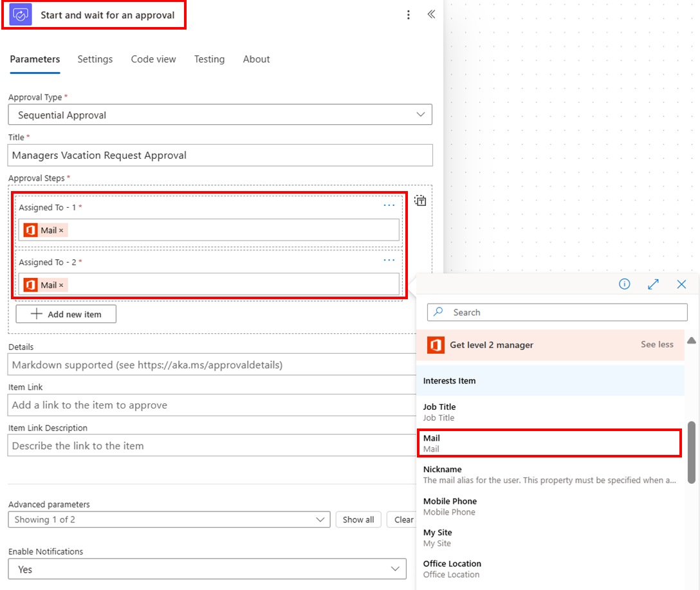The width and height of the screenshot is (700, 590).
Task: Open the three-dot menu for the approval action
Action: click(x=409, y=14)
